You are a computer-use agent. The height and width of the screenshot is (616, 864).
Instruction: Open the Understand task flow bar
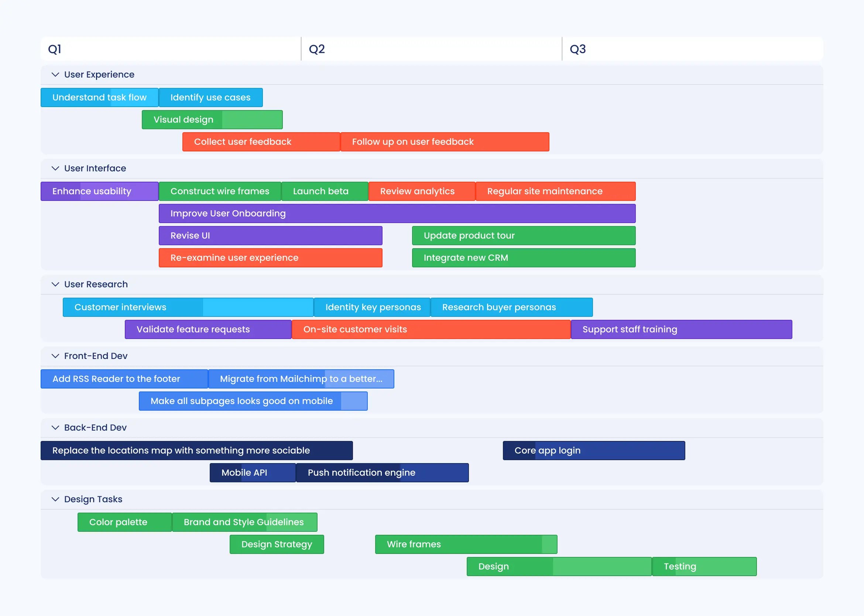tap(99, 97)
